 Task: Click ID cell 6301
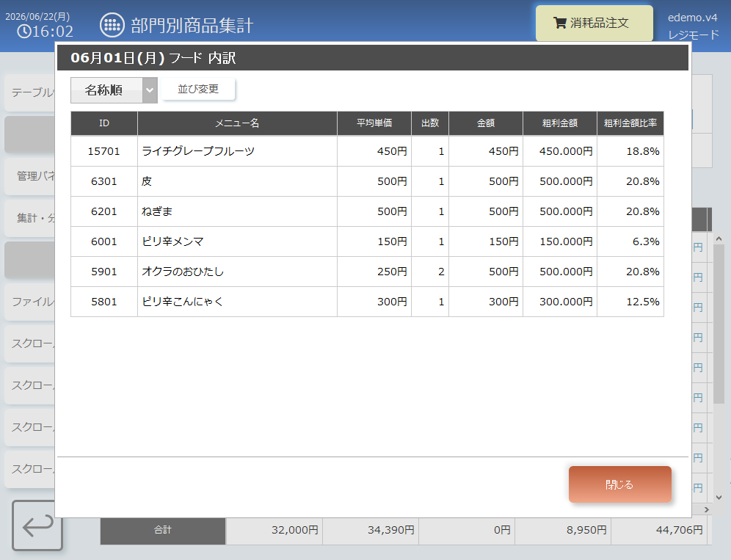coord(104,181)
